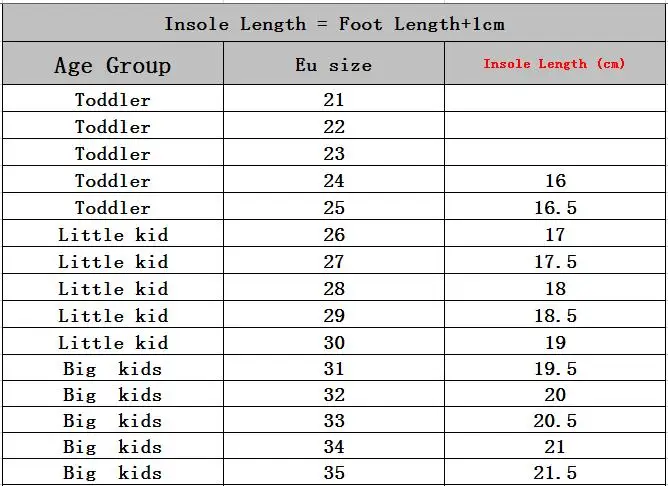The width and height of the screenshot is (668, 486).
Task: Select the cell with Eu size 21
Action: (x=334, y=98)
